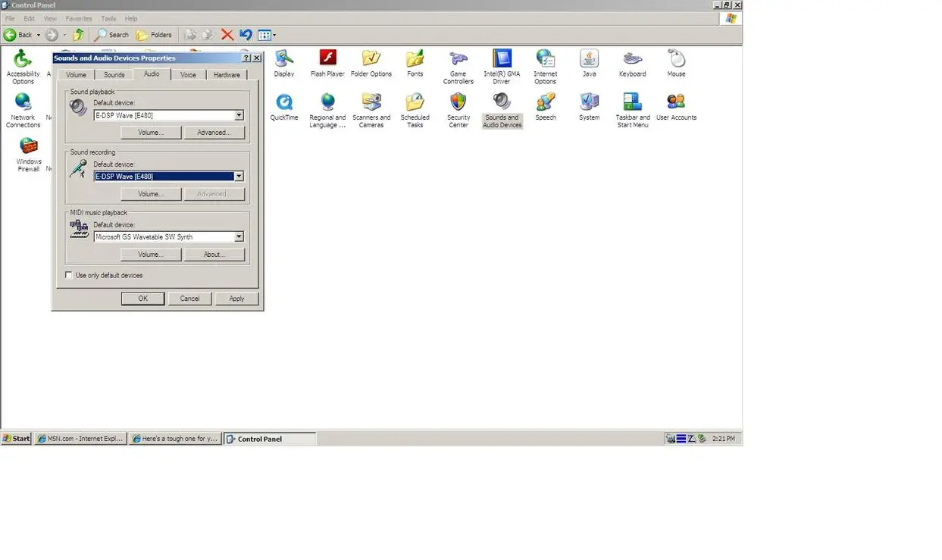942x560 pixels.
Task: Expand Sound recording default device dropdown
Action: point(239,177)
